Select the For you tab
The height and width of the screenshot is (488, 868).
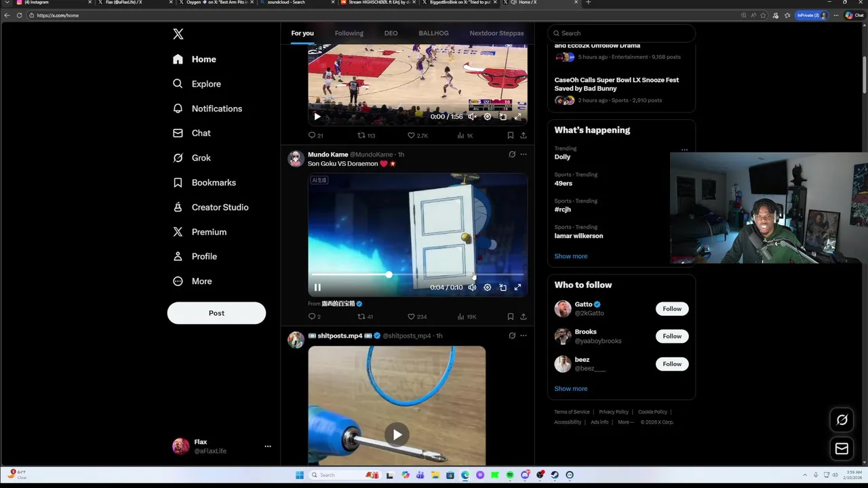click(x=302, y=33)
